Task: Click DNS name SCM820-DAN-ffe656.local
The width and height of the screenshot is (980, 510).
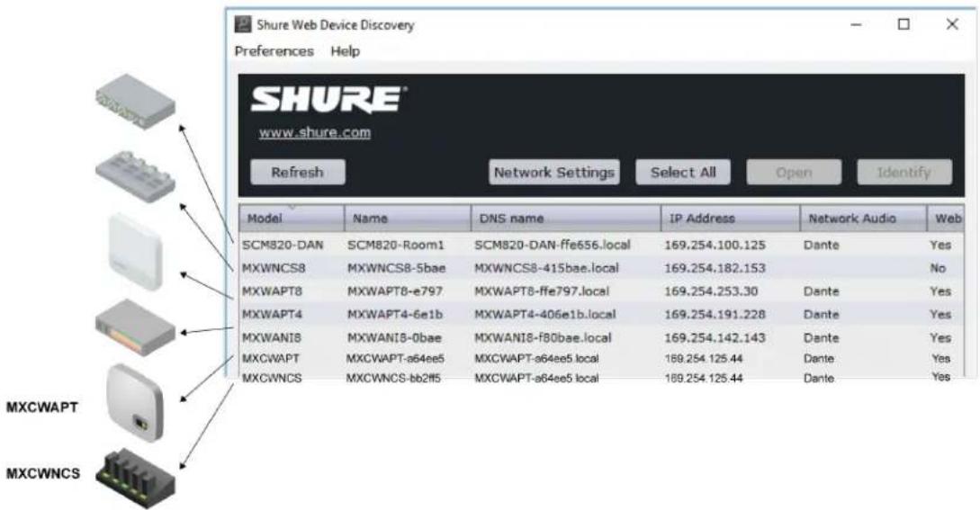Action: [552, 245]
